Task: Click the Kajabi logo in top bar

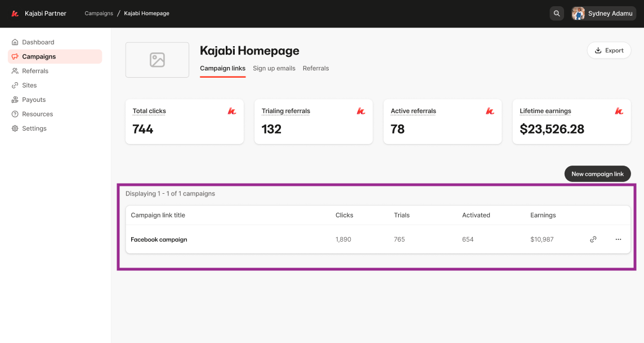Action: (x=15, y=14)
